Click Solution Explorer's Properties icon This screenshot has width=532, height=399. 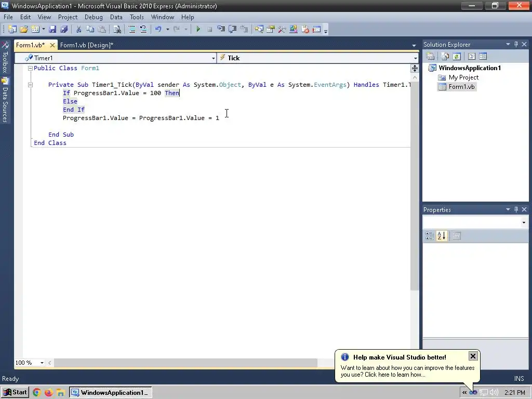430,56
